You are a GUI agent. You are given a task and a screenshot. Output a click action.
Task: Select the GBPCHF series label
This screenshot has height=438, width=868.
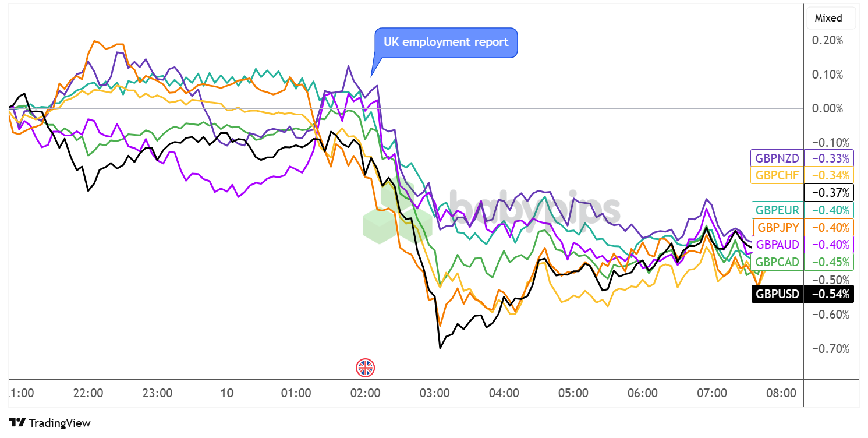pos(777,175)
